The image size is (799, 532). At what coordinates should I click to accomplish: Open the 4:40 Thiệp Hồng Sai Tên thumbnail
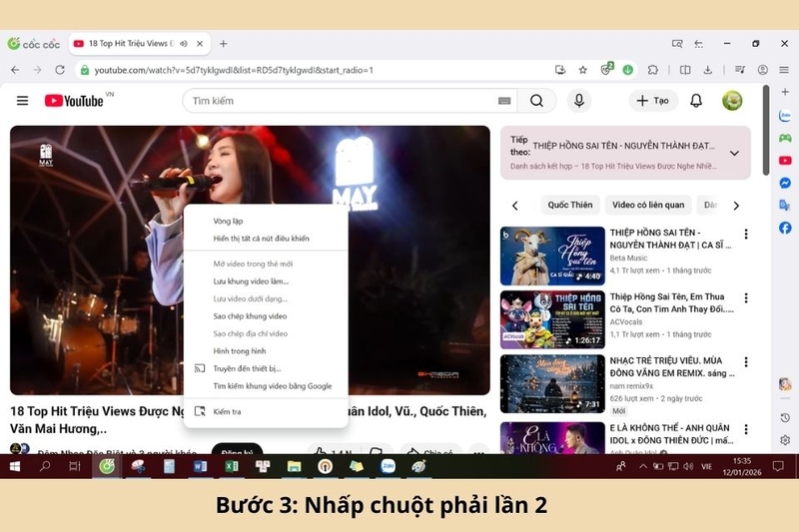pyautogui.click(x=552, y=256)
